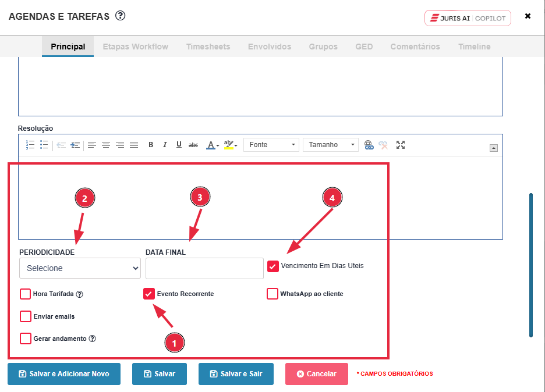Apply italic formatting in Resolução
Viewport: 545px width, 392px height.
pyautogui.click(x=165, y=145)
